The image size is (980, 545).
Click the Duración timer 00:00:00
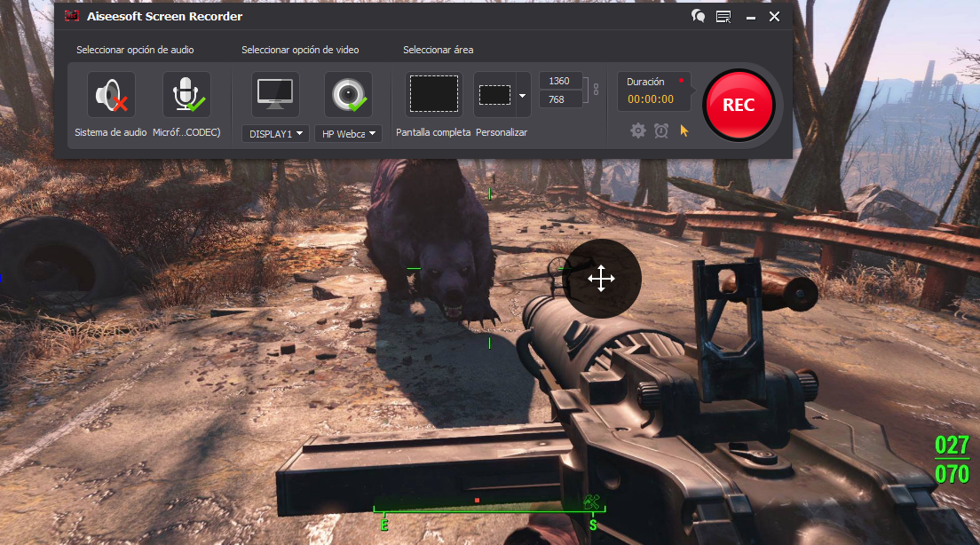(651, 99)
